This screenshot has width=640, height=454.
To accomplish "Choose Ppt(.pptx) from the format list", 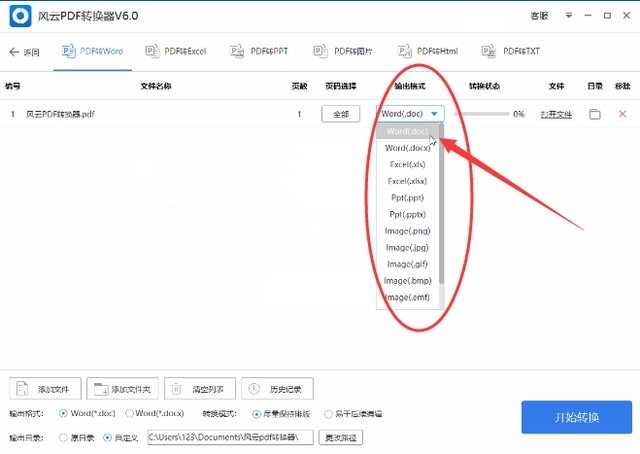I will tap(407, 214).
